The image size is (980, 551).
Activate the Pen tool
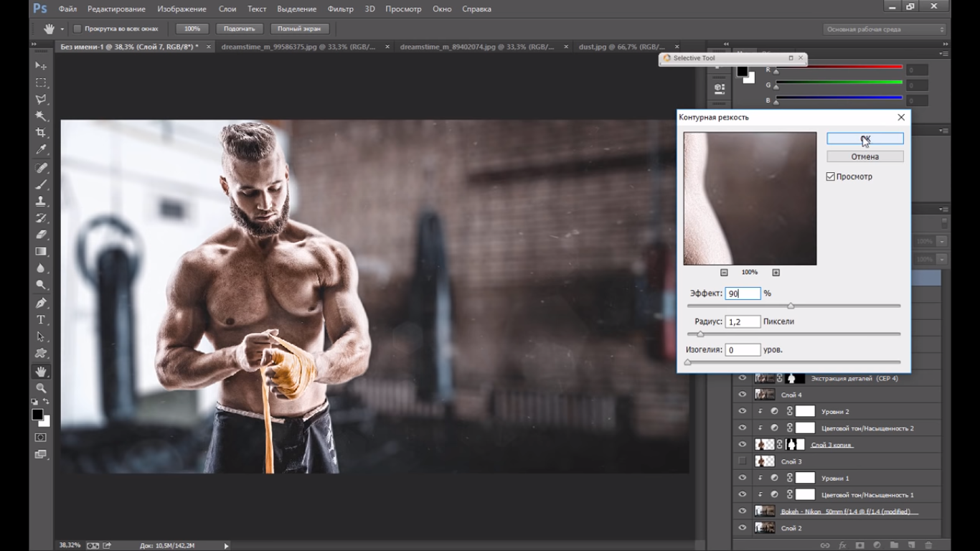(41, 303)
